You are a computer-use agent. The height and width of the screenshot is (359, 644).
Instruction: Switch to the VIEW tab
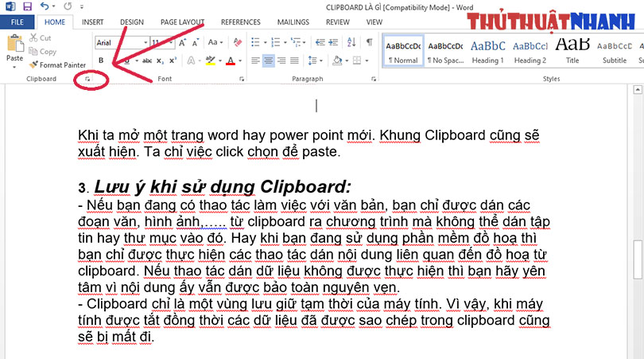click(x=374, y=21)
